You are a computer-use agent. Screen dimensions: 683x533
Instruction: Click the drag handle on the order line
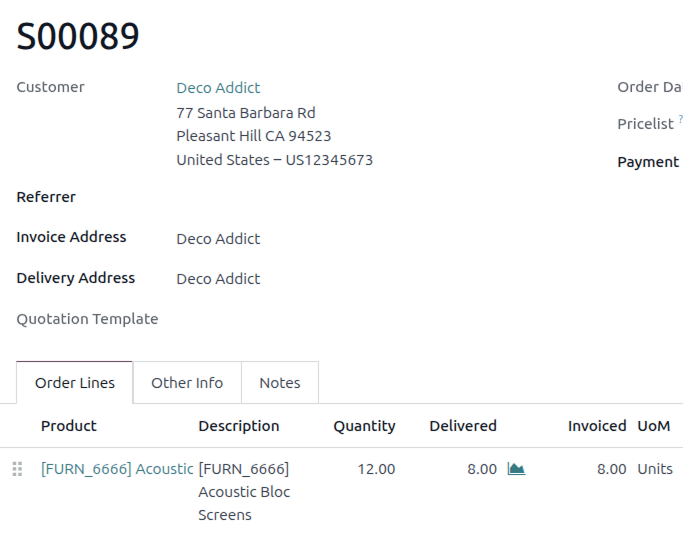[x=17, y=469]
